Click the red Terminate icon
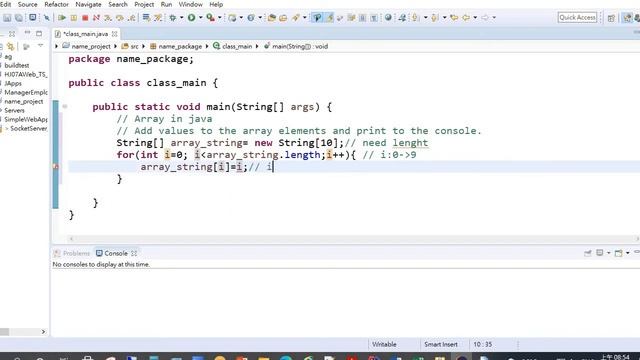The image size is (640, 360). click(x=85, y=18)
